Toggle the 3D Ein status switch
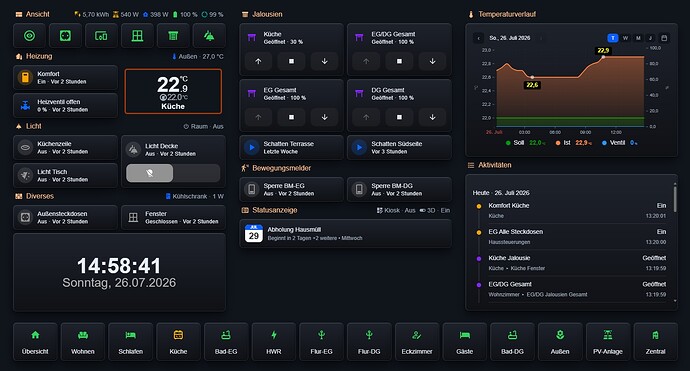The width and height of the screenshot is (690, 371). pos(435,210)
